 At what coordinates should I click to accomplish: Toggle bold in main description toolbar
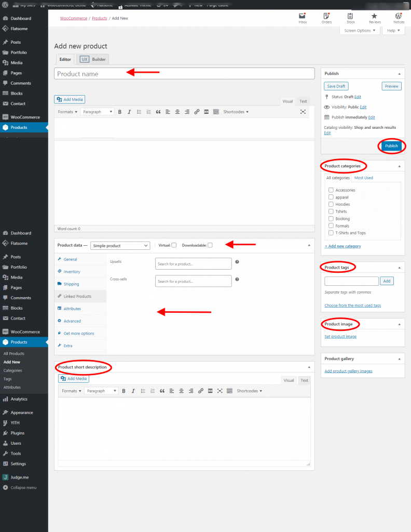[x=119, y=112]
